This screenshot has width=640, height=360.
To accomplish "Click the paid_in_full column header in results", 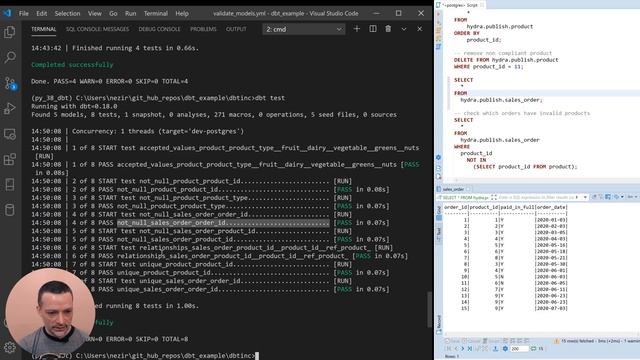I will tap(517, 207).
